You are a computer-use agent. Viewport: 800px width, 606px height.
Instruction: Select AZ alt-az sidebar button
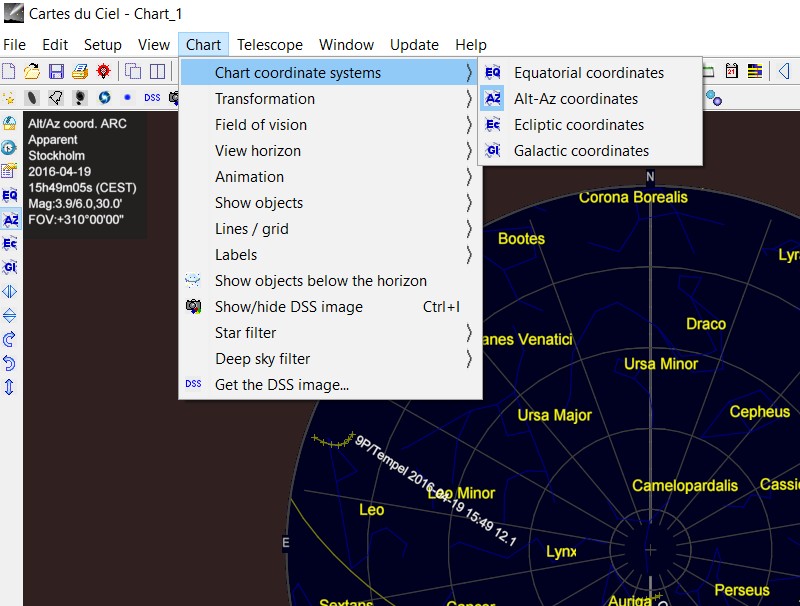point(11,220)
